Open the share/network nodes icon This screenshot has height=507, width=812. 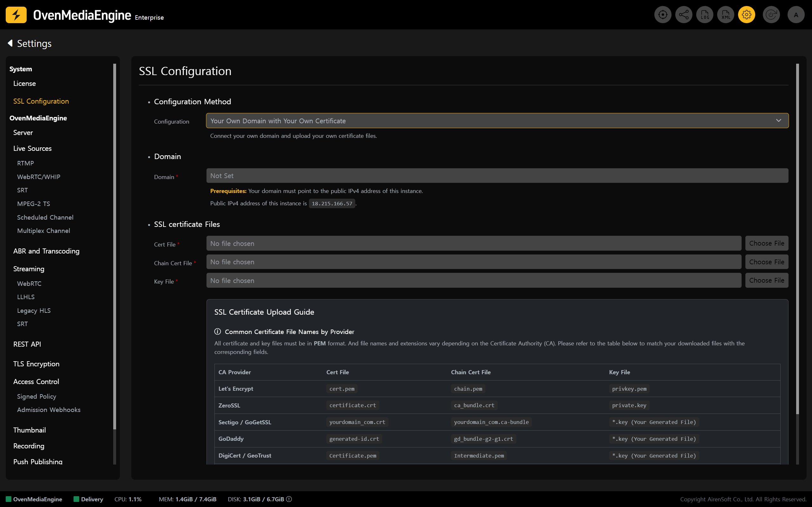click(684, 15)
